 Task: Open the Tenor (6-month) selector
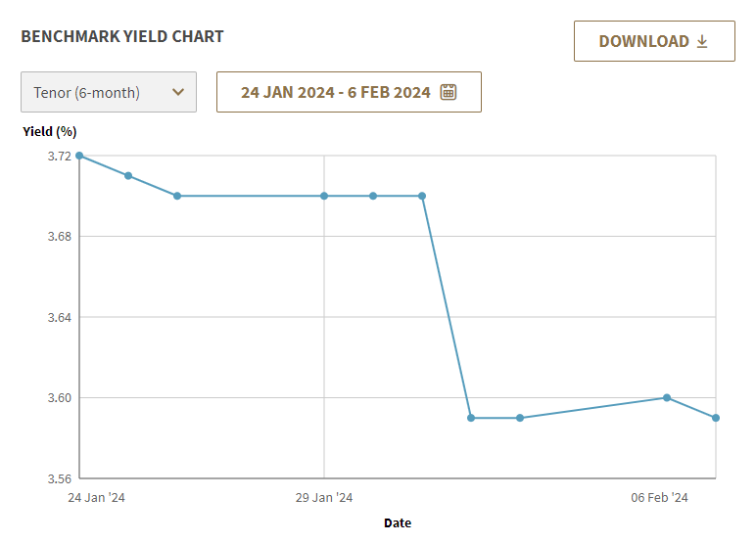(109, 92)
